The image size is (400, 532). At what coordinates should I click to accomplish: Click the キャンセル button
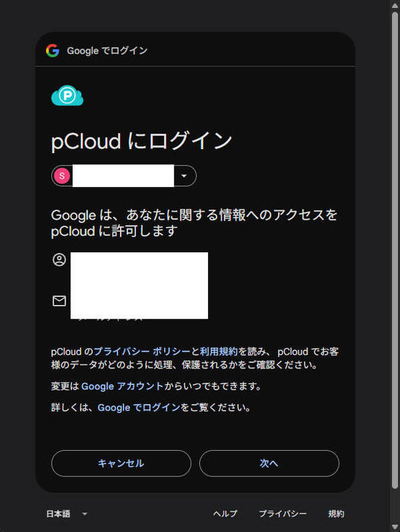pos(121,463)
